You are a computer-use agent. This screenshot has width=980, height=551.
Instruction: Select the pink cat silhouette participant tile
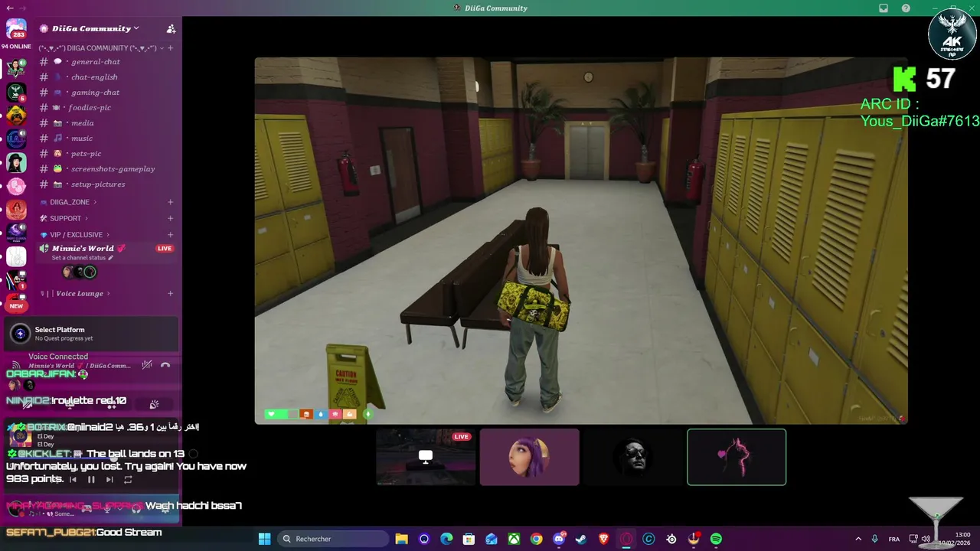pyautogui.click(x=737, y=457)
